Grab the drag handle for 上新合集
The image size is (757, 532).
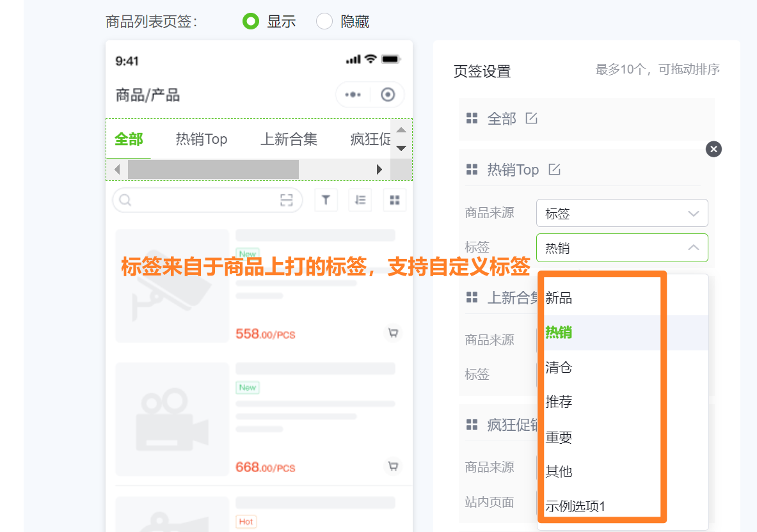pyautogui.click(x=472, y=297)
